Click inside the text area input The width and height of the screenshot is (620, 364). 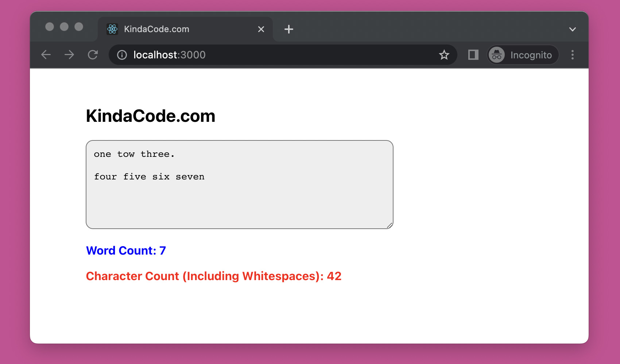tap(240, 185)
